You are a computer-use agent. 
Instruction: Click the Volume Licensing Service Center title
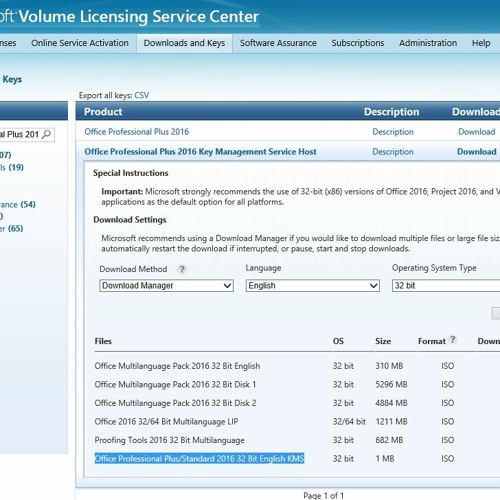tap(138, 17)
